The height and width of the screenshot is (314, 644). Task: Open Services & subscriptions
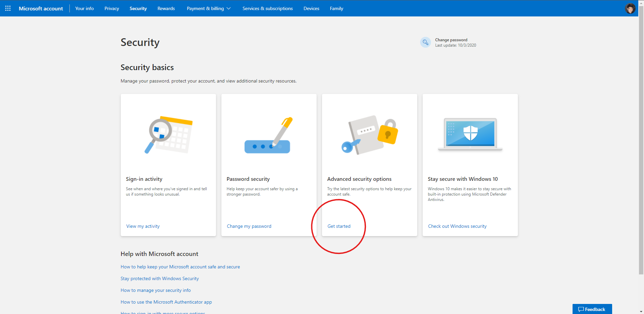tap(268, 8)
